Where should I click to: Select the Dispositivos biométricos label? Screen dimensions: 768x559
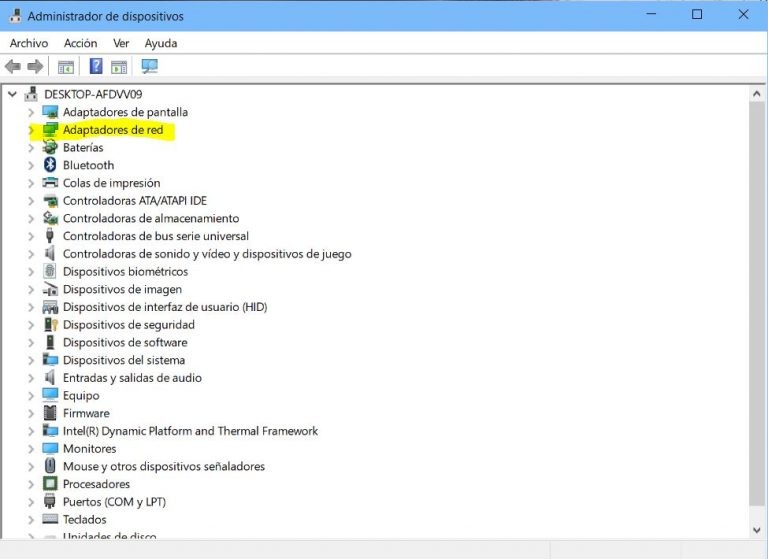click(125, 271)
